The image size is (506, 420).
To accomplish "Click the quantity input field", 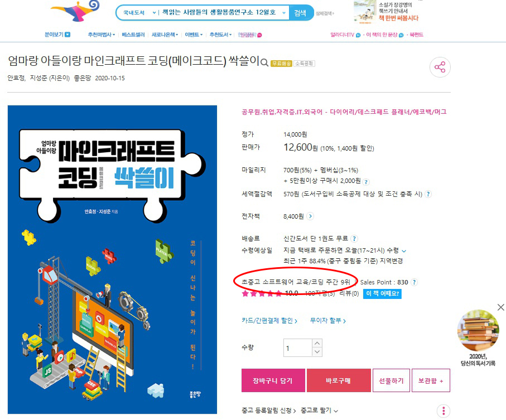I will coord(298,347).
